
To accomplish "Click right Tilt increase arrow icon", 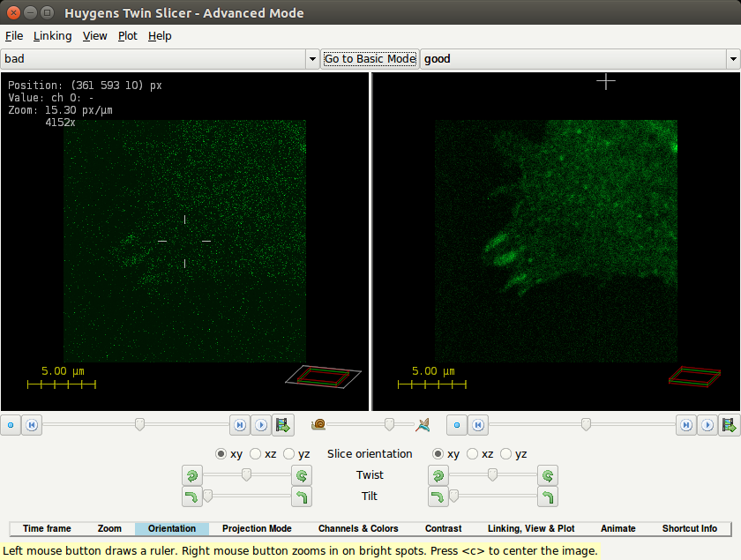I will point(549,497).
